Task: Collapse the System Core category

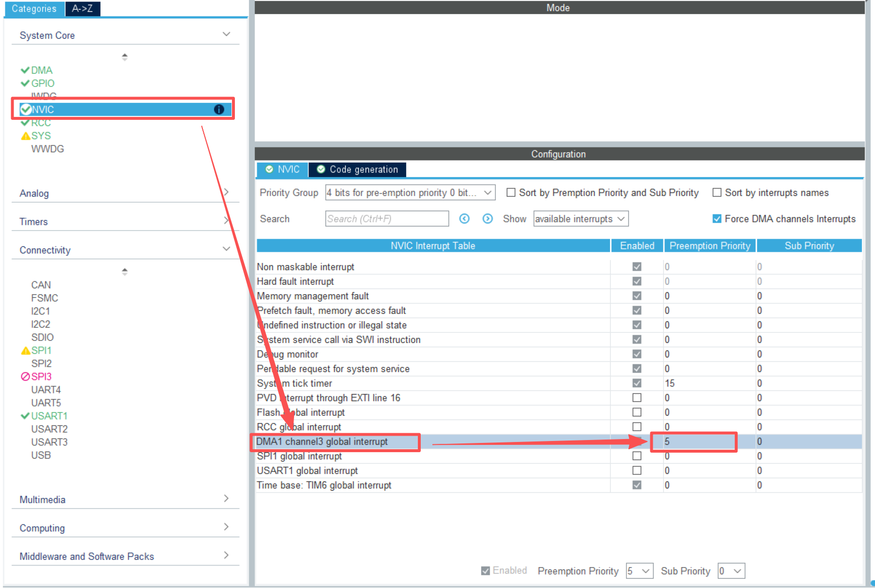Action: click(125, 35)
